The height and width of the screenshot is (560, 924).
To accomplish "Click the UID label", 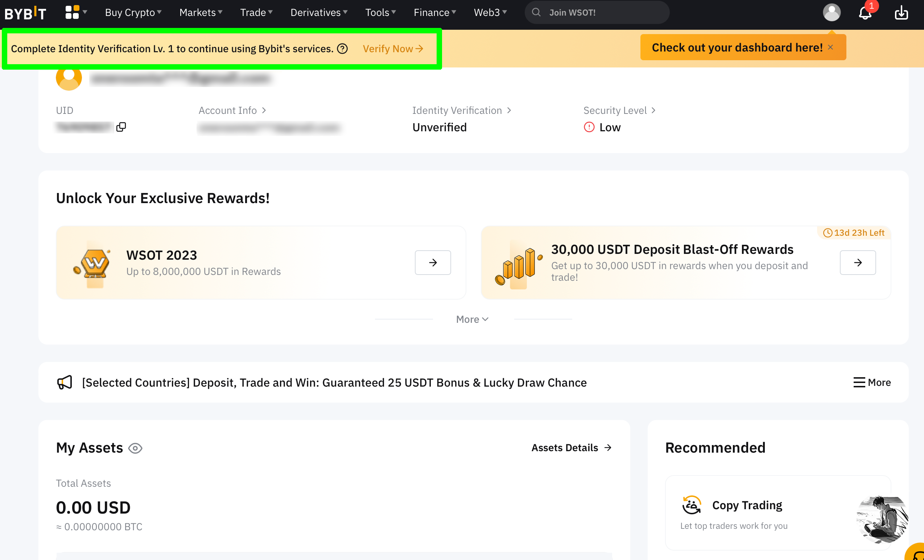I will [65, 110].
